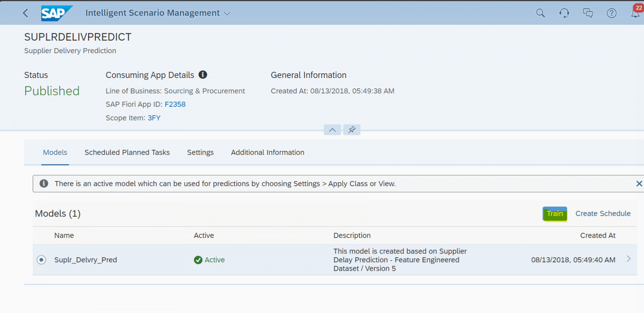Click the Train button
The height and width of the screenshot is (313, 644).
pyautogui.click(x=555, y=214)
